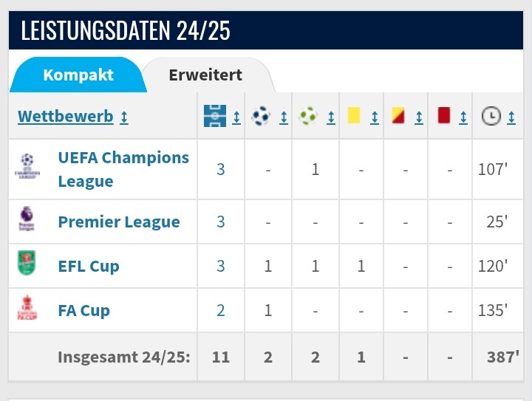The image size is (532, 401).
Task: Toggle sort arrow beside the clock icon
Action: coord(511,117)
